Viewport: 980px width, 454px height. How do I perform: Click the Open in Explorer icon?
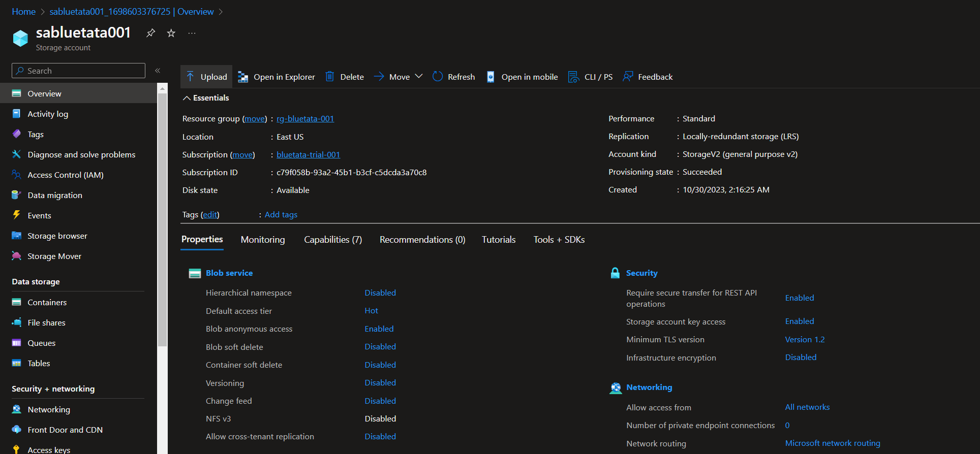pos(243,77)
